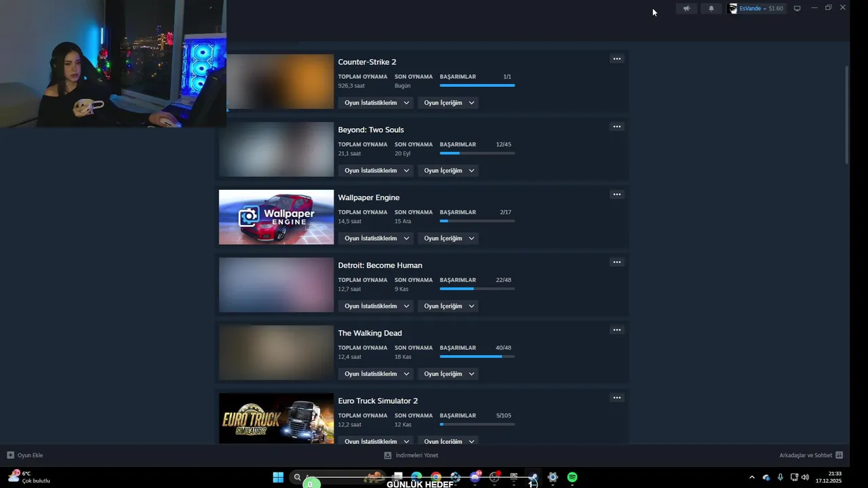The image size is (868, 488).
Task: Click the '22/48' achievements count
Action: pos(503,280)
